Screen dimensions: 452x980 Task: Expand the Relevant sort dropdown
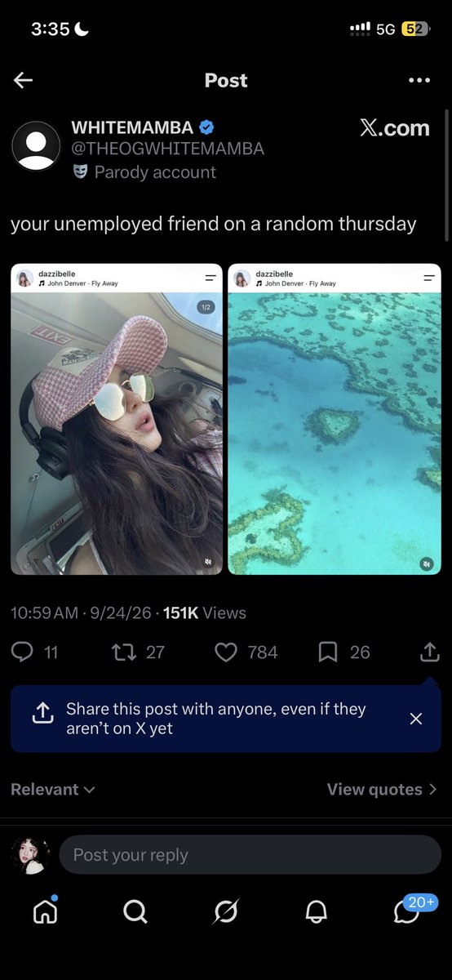coord(53,790)
